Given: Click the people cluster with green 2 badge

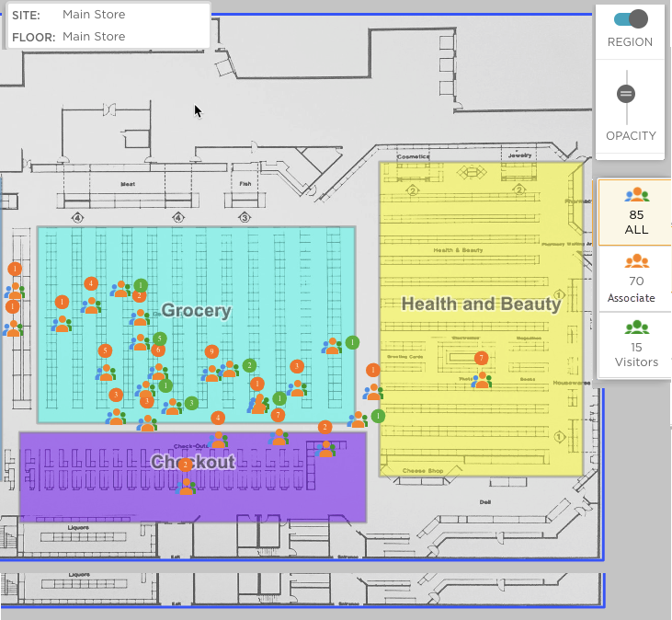Looking at the screenshot, I should click(230, 369).
